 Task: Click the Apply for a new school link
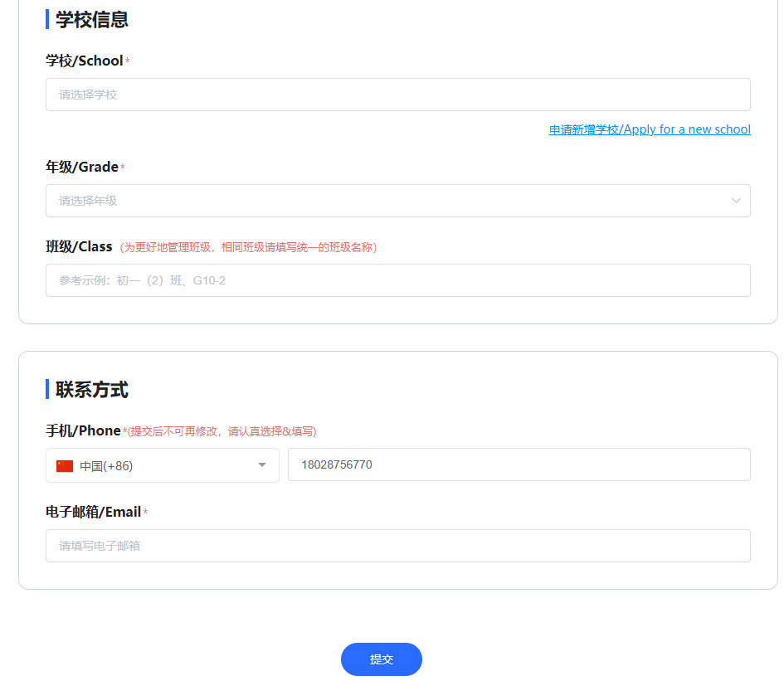coord(650,129)
